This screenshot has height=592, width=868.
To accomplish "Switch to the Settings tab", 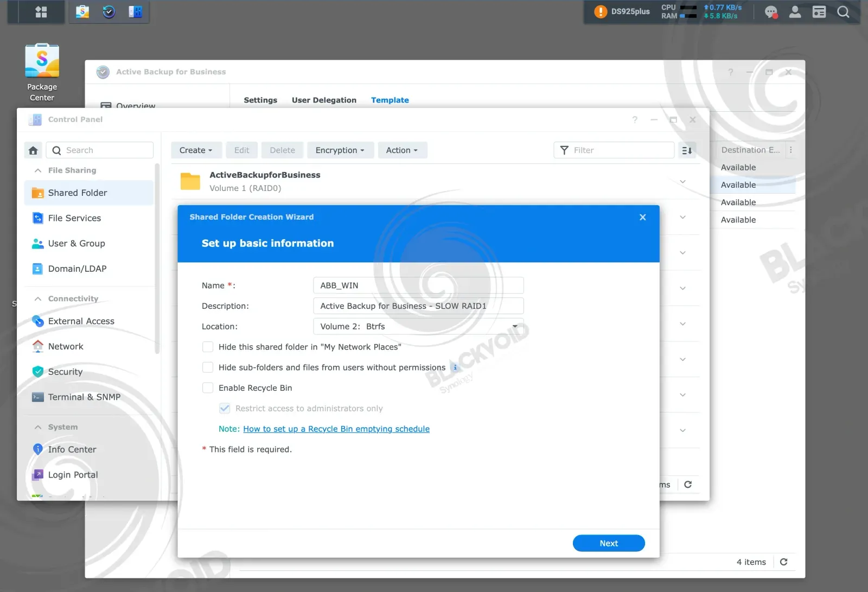I will [260, 100].
